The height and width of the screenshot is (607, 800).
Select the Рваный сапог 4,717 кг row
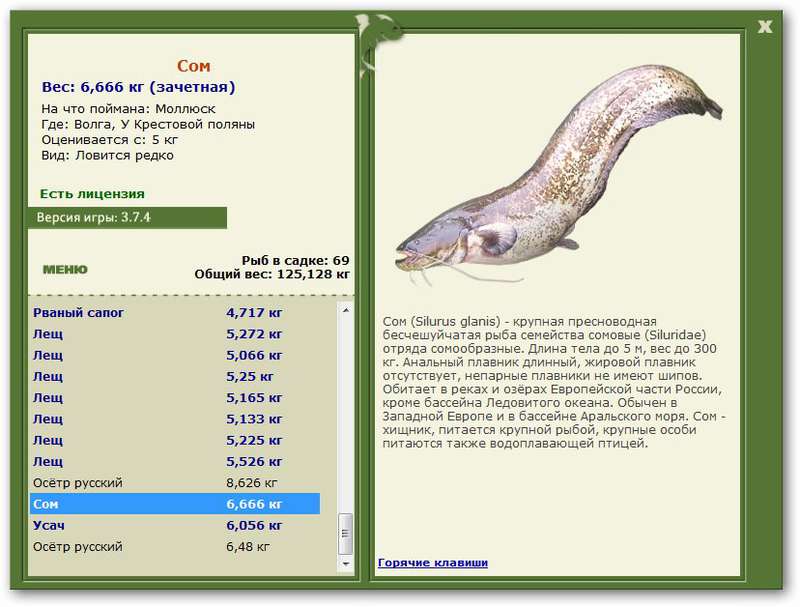pos(175,313)
